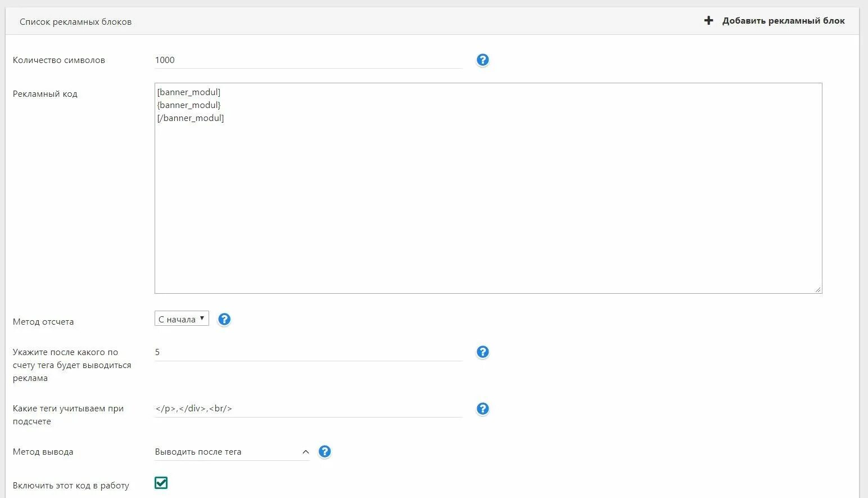The height and width of the screenshot is (498, 868).
Task: Click the 'Метод отсчета' label
Action: click(43, 322)
